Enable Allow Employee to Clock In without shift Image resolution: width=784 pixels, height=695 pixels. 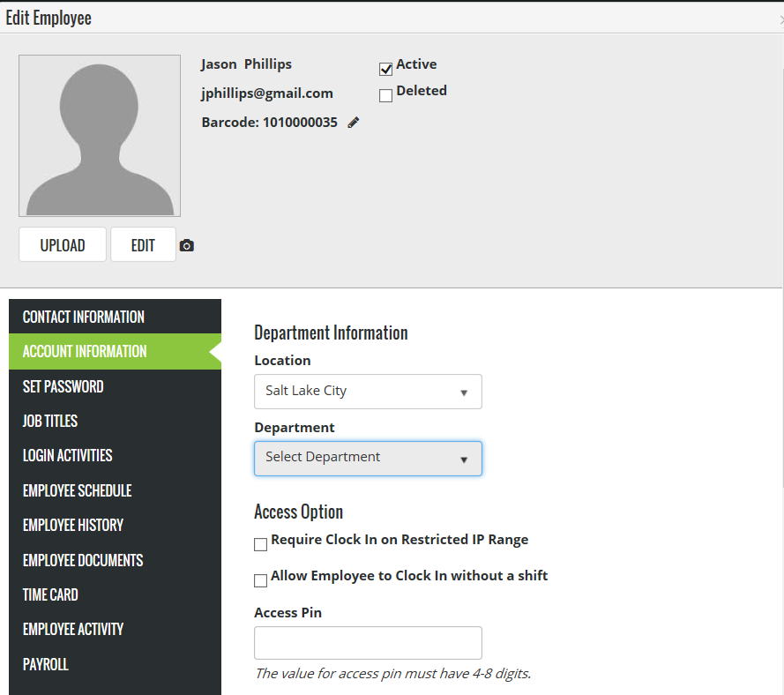260,580
